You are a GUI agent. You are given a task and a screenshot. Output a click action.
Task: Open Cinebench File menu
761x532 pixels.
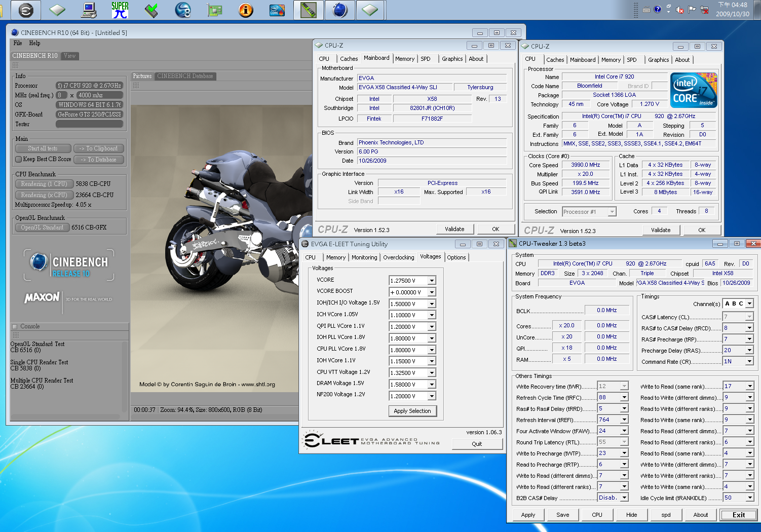coord(18,43)
